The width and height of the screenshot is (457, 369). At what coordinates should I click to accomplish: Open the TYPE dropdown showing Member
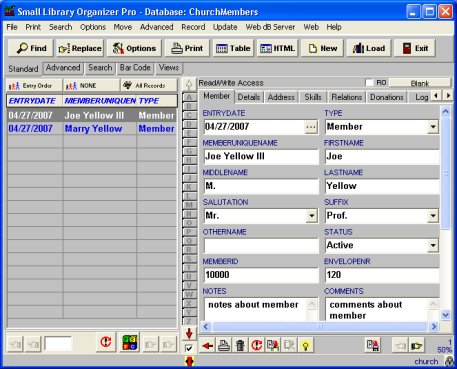tap(433, 127)
